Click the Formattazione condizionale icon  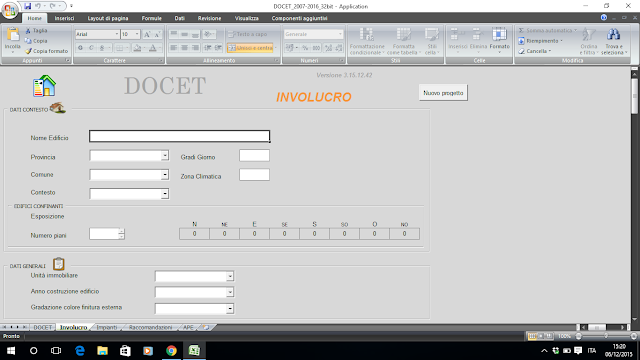[367, 35]
